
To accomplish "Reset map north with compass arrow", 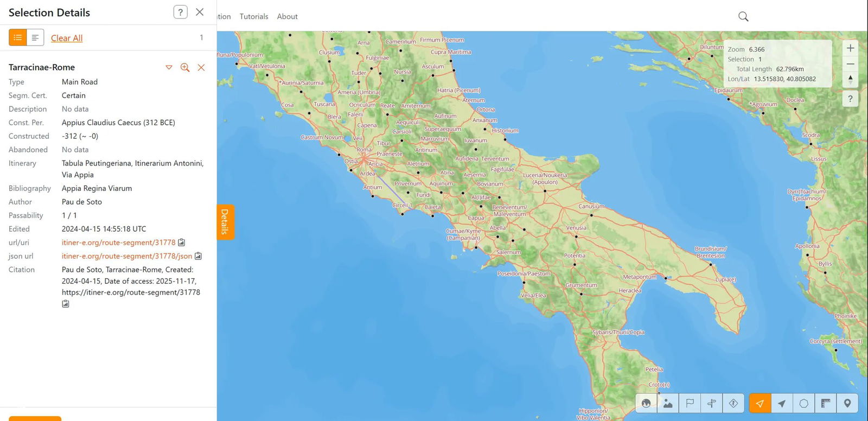I will (850, 79).
